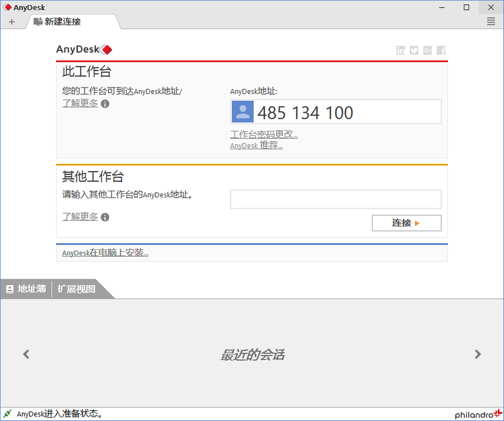The width and height of the screenshot is (504, 421).
Task: Open the Twitter social icon
Action: coord(414,50)
